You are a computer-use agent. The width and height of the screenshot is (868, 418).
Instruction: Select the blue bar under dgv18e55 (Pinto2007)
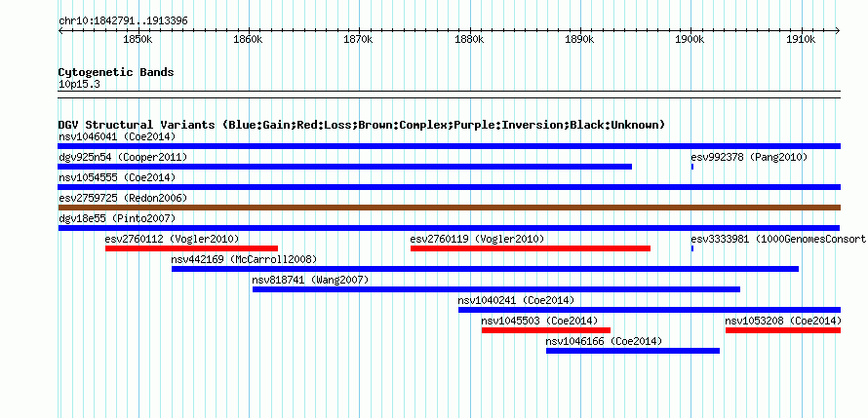(x=449, y=228)
